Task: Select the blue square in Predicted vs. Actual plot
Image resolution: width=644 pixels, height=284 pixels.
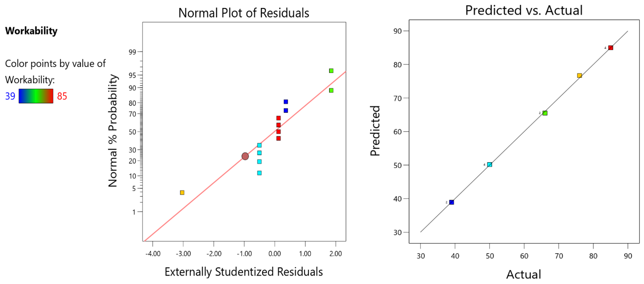Action: tap(451, 202)
